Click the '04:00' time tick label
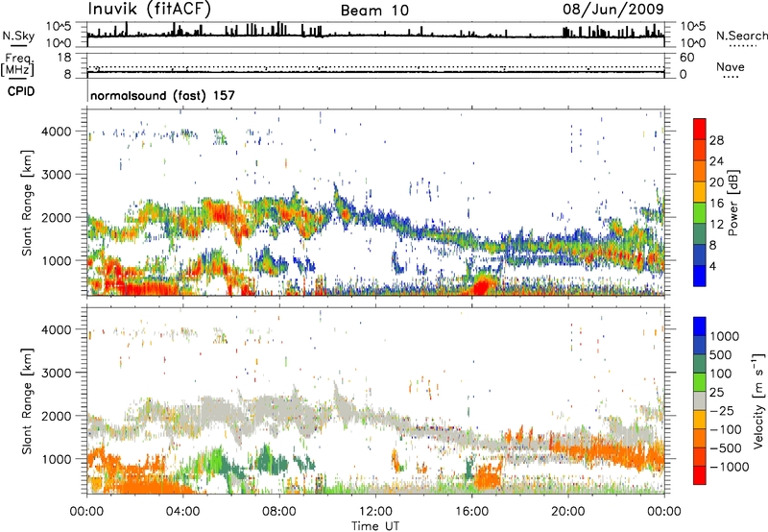The width and height of the screenshot is (768, 532). pyautogui.click(x=182, y=512)
